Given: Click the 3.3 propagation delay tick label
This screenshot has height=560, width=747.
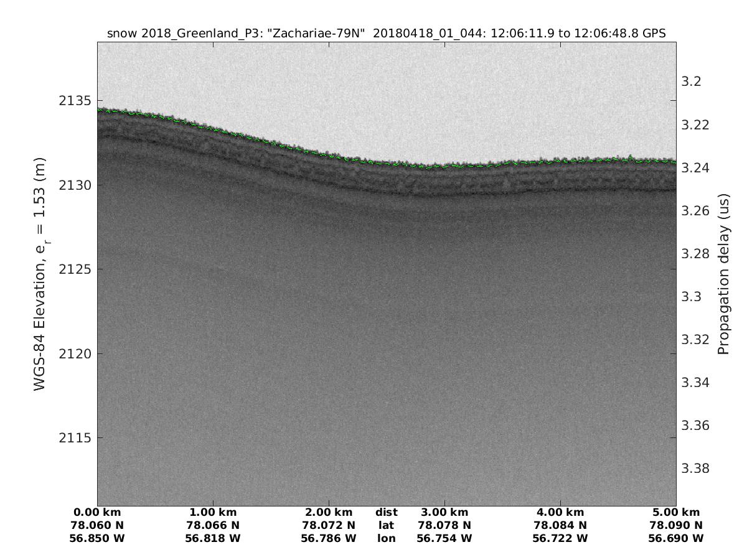Looking at the screenshot, I should [692, 297].
